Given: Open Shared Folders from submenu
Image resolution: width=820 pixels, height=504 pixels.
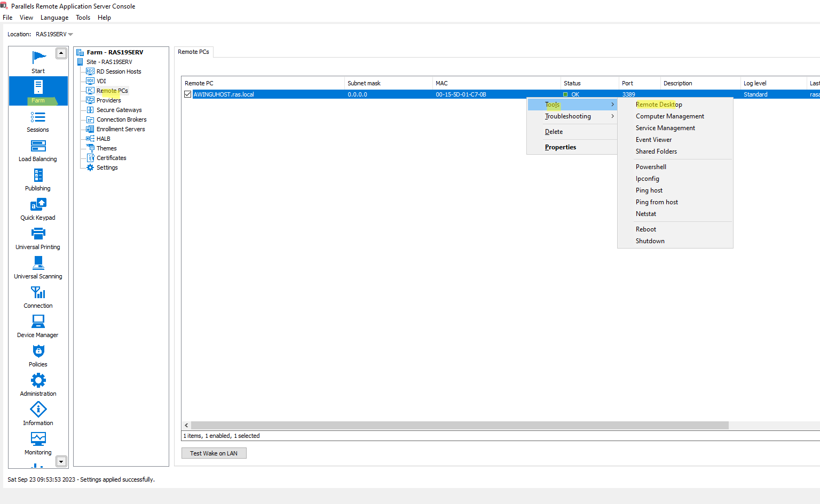Looking at the screenshot, I should coord(675,151).
